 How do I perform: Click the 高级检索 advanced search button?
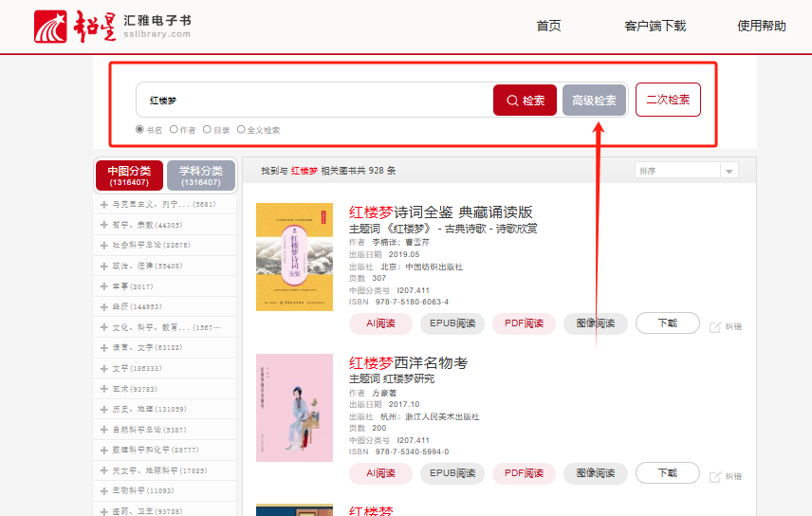coord(594,101)
